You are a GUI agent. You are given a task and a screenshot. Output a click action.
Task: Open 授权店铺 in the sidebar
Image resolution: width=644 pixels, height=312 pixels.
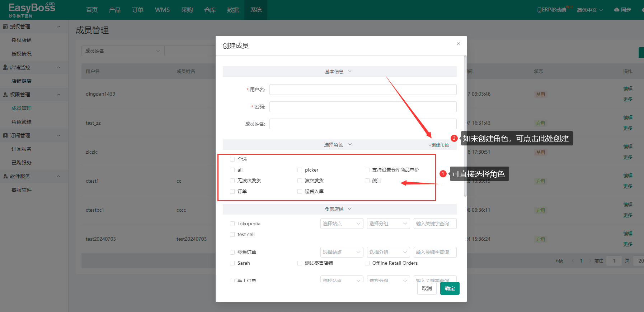tap(22, 40)
